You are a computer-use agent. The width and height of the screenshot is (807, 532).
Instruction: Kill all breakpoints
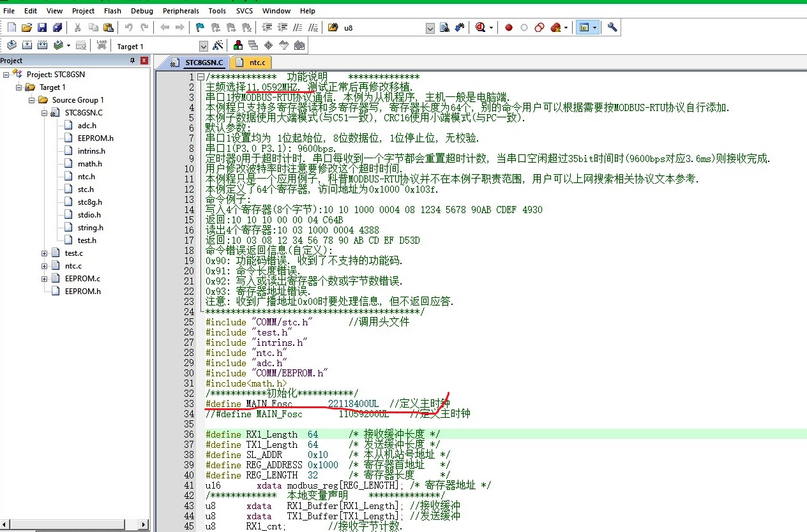555,27
